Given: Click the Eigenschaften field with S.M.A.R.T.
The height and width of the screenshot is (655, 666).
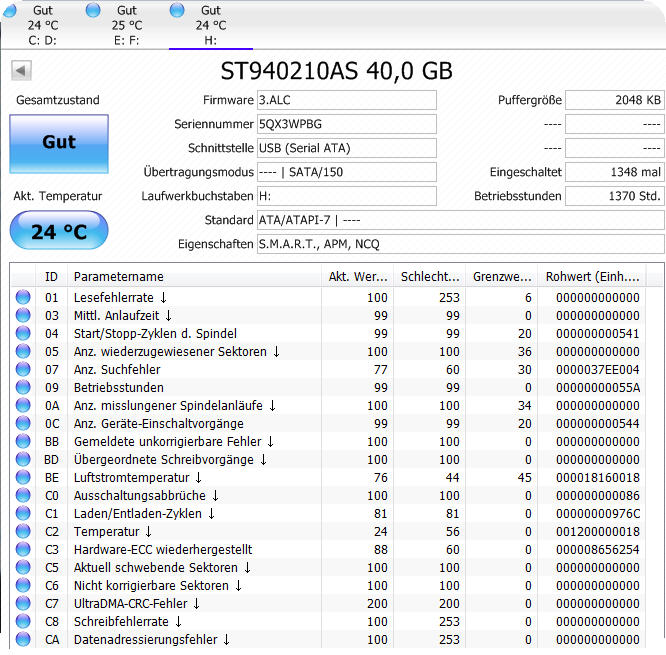Looking at the screenshot, I should click(x=460, y=244).
